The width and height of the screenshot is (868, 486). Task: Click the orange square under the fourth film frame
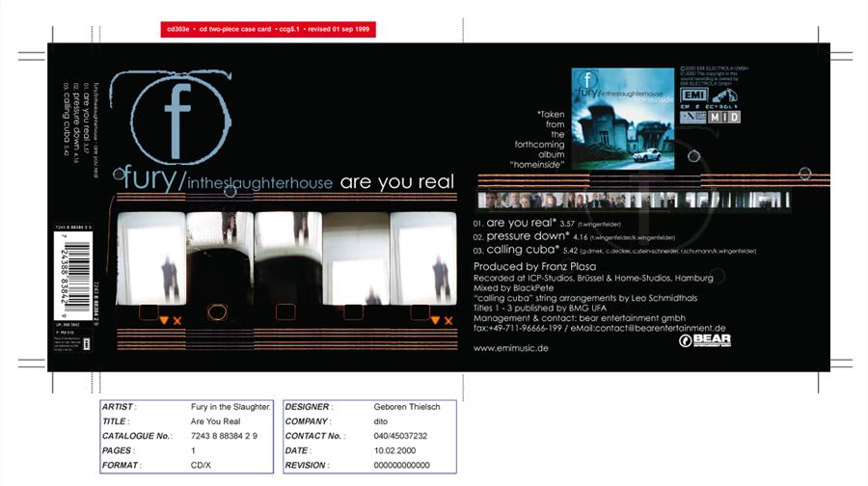[354, 311]
